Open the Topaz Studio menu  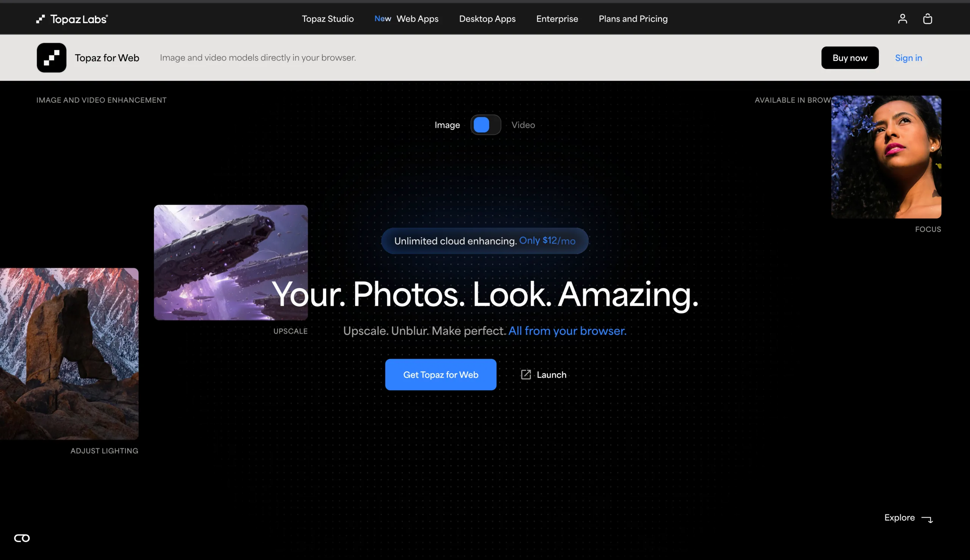click(x=328, y=19)
